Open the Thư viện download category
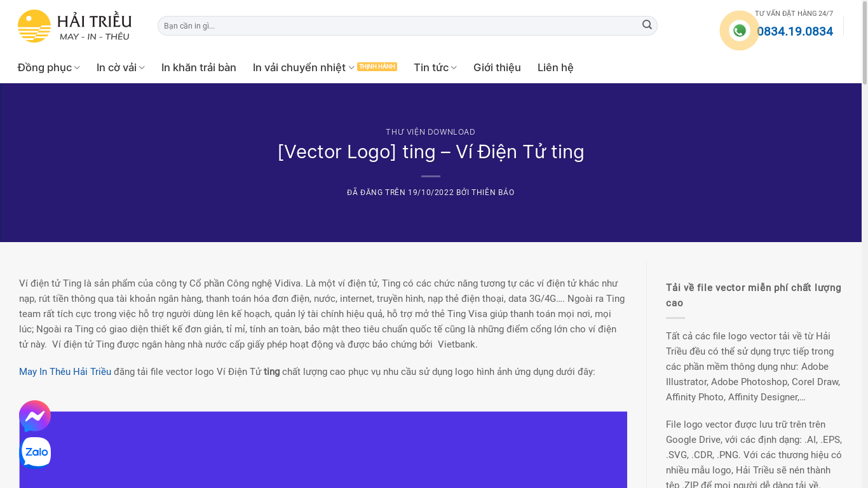Image resolution: width=868 pixels, height=488 pixels. coord(430,132)
